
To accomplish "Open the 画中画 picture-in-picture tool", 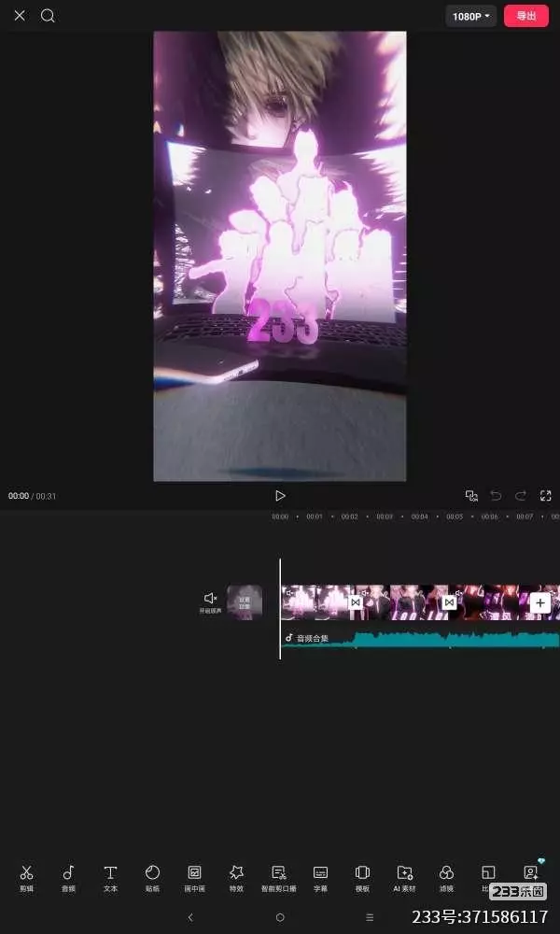I will 195,878.
